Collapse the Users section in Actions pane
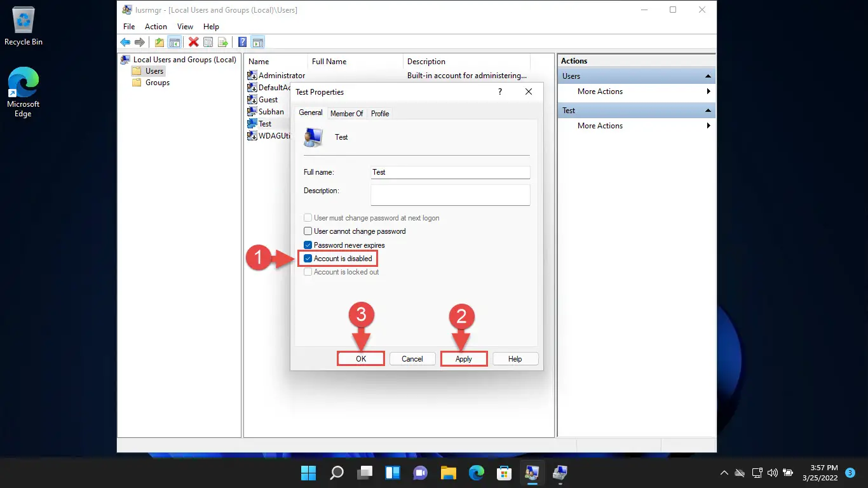The image size is (868, 488). [708, 76]
